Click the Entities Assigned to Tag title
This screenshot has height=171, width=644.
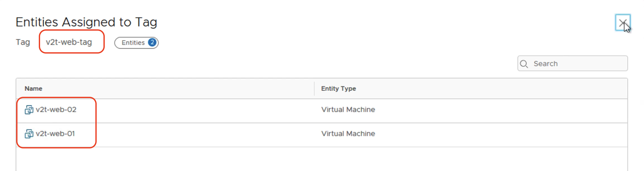[86, 22]
